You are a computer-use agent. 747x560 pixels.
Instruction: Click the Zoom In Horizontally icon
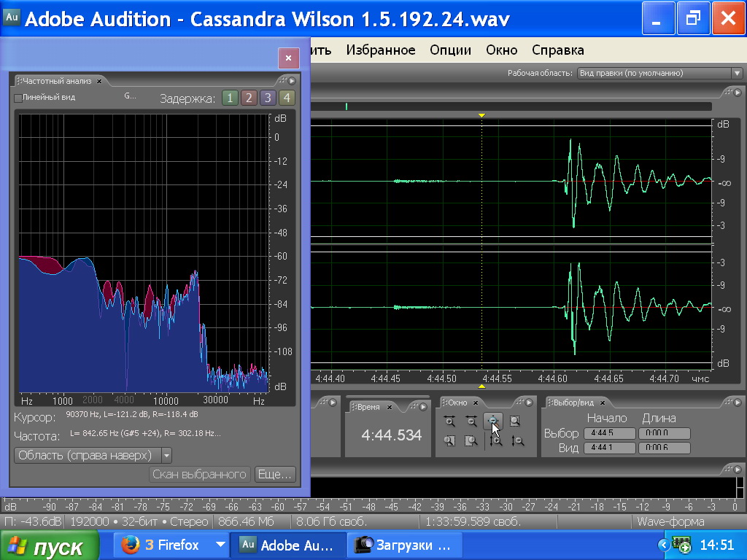coord(449,421)
